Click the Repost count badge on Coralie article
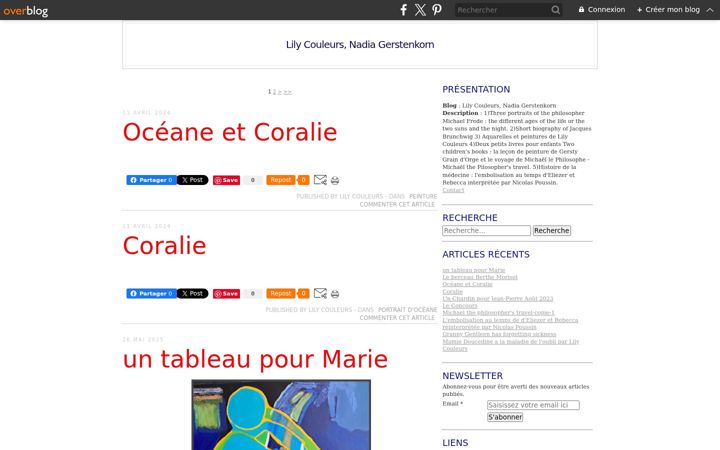The width and height of the screenshot is (720, 450). [x=303, y=293]
